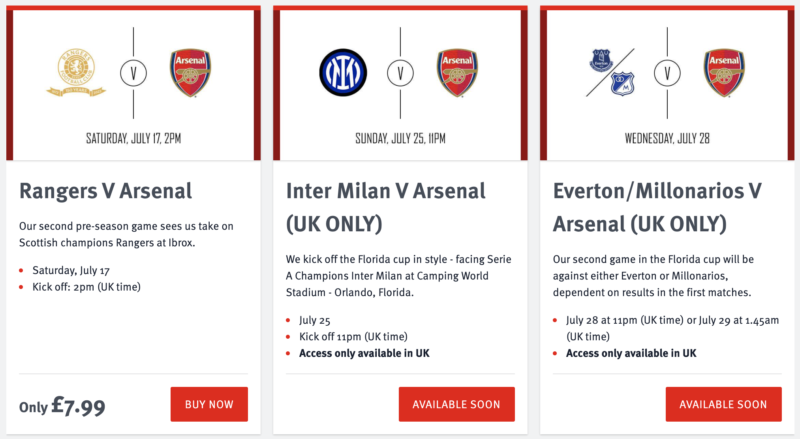Click the Wednesday, July 28 banner
The image size is (800, 439).
pyautogui.click(x=667, y=138)
